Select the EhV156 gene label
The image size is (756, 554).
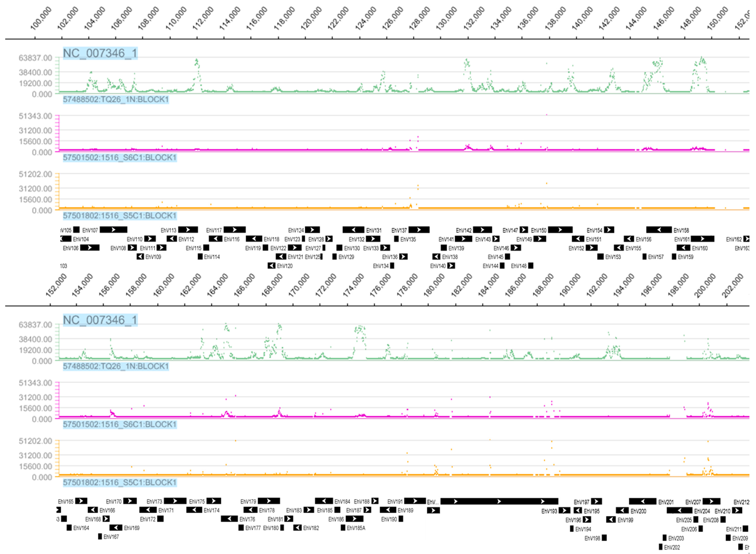tap(644, 239)
